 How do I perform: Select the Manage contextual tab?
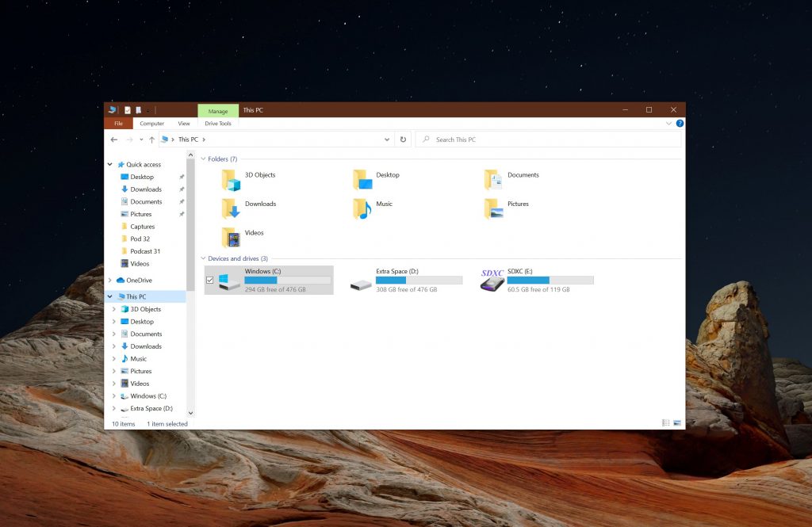[218, 111]
